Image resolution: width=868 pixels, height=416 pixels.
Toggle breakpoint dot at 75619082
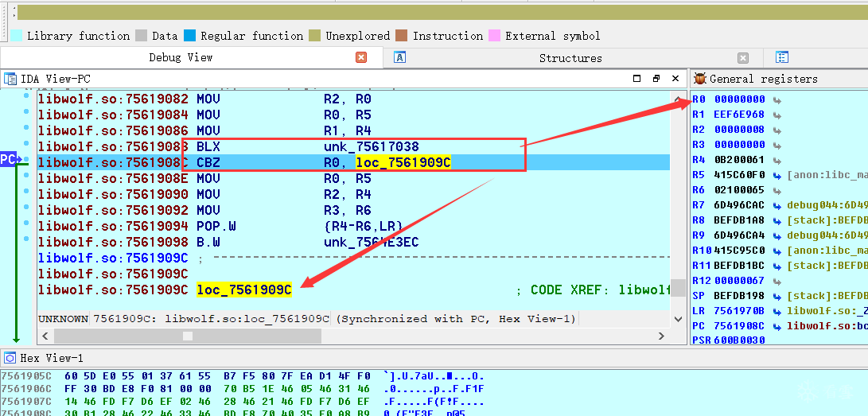point(26,96)
